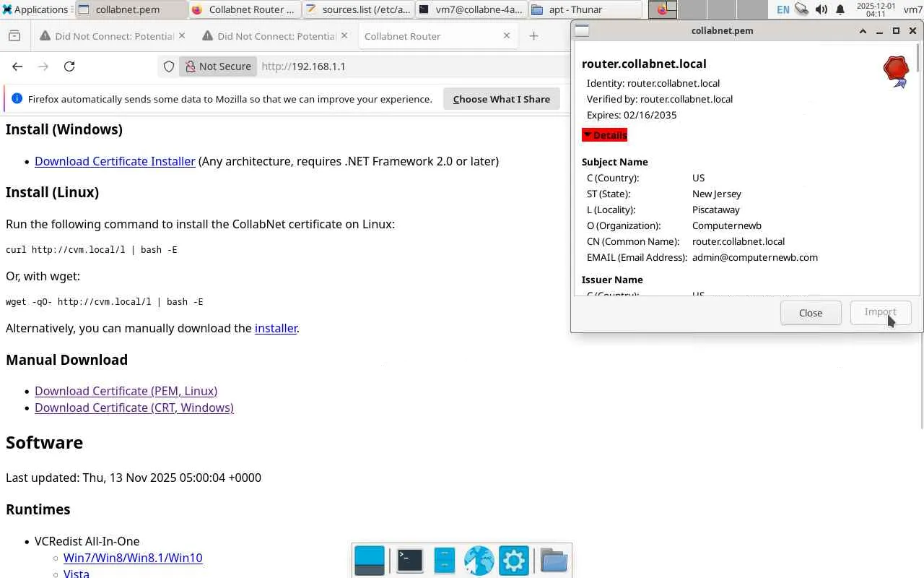Click the Import button in certificate dialog
The height and width of the screenshot is (578, 924).
[x=881, y=313]
